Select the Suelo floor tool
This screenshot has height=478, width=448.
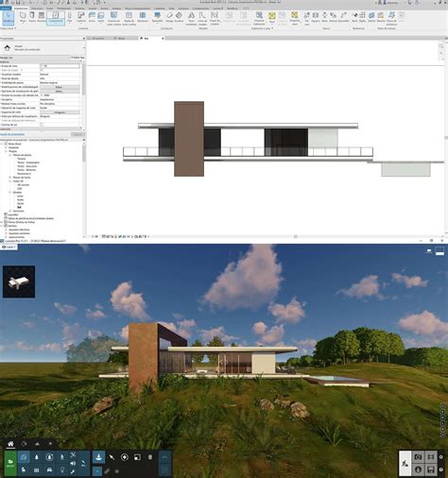(100, 17)
